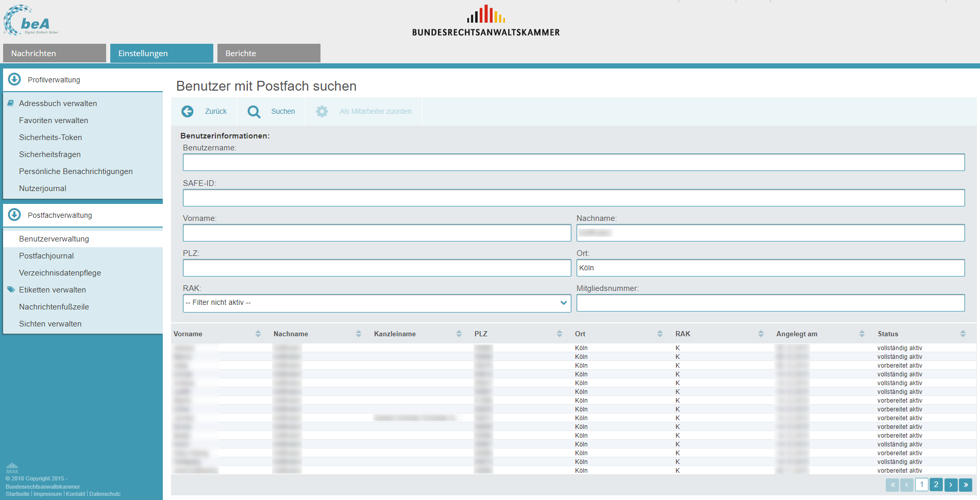Open page 2 of results
980x500 pixels.
coord(936,485)
